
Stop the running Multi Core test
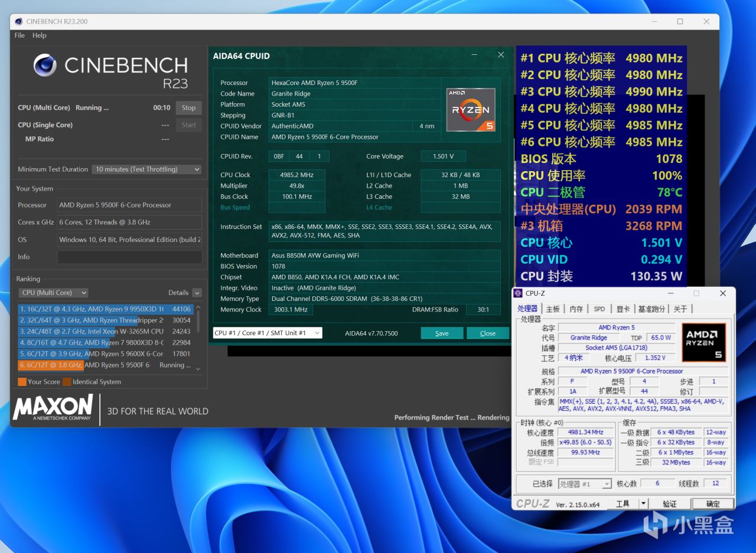coord(188,108)
